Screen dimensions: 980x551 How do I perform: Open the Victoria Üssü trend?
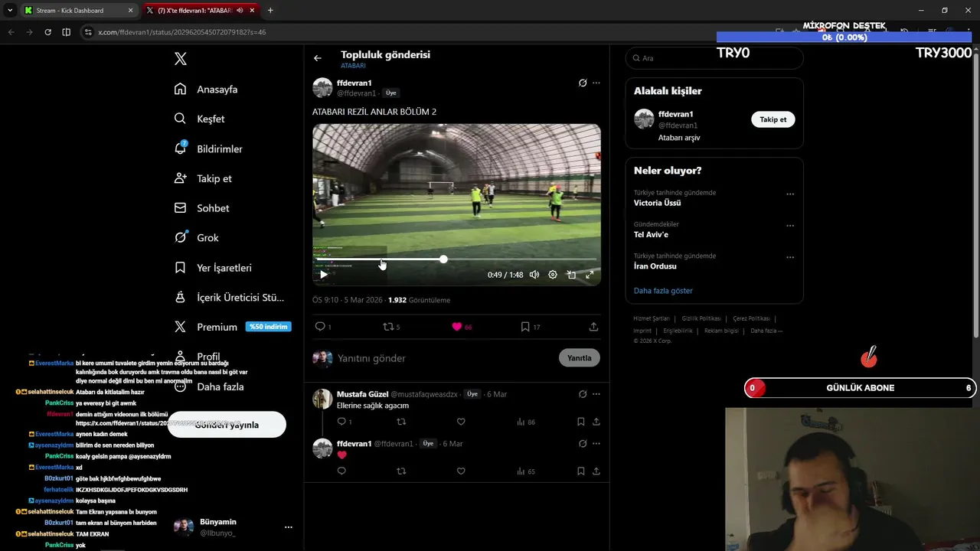tap(658, 204)
